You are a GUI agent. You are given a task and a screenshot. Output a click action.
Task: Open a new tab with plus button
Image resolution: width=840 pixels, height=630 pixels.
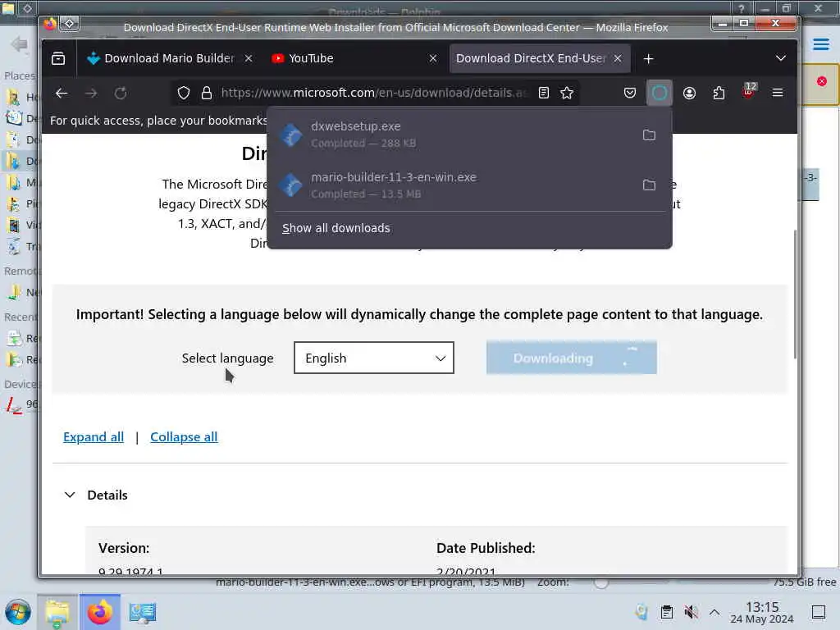(x=648, y=58)
